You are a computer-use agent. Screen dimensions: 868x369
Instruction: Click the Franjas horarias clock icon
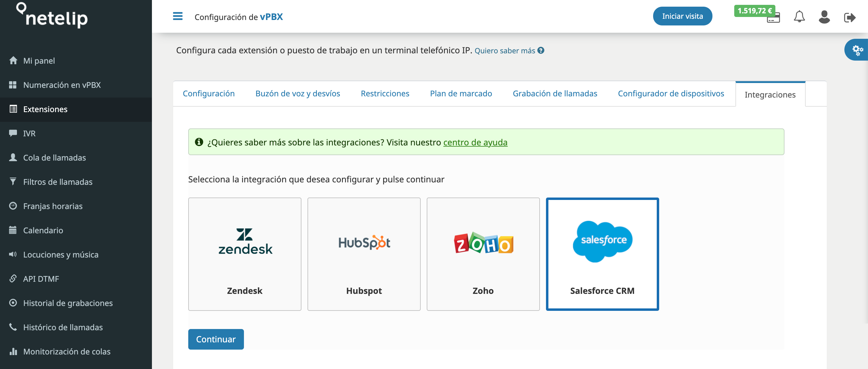pos(13,206)
